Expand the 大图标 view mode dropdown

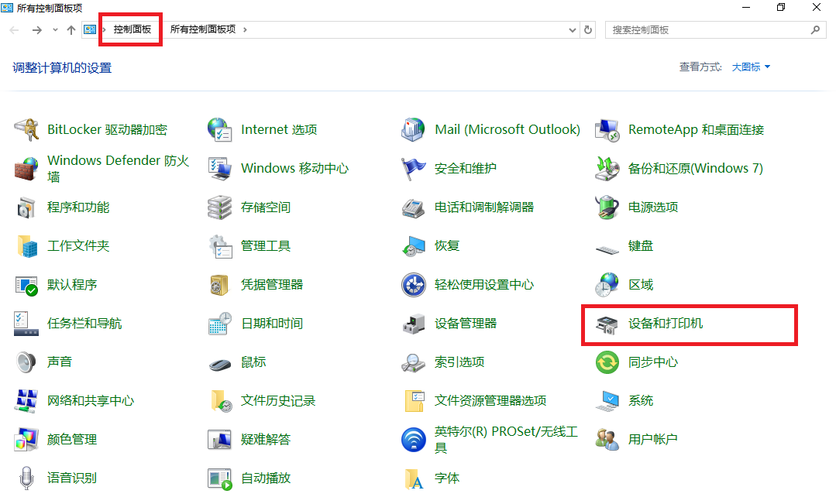767,67
